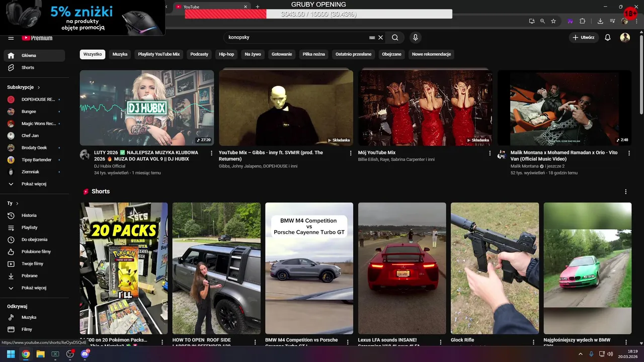Select the Playlisty YouTube Mix chip
Image resolution: width=644 pixels, height=362 pixels.
pos(159,54)
